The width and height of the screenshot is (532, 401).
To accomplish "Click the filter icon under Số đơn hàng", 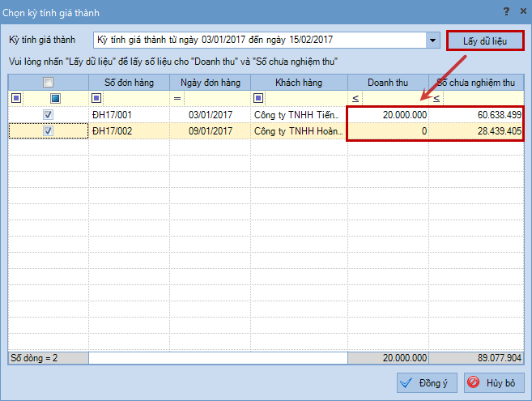I will (96, 98).
